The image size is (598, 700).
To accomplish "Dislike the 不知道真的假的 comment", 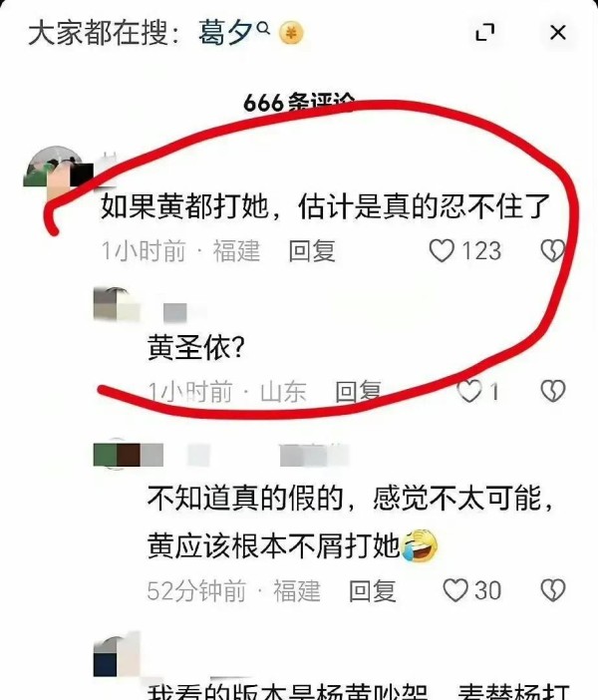I will coord(553,590).
